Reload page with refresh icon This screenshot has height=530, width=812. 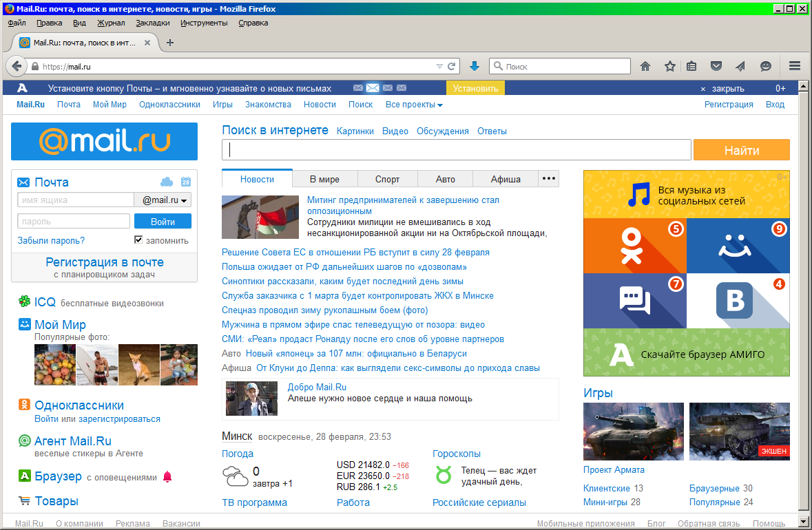pyautogui.click(x=452, y=67)
